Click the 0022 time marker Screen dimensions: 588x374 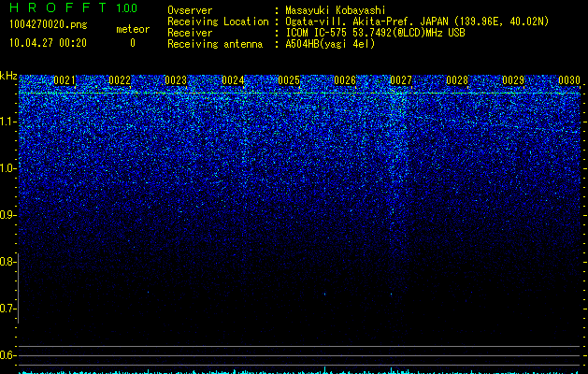point(120,80)
